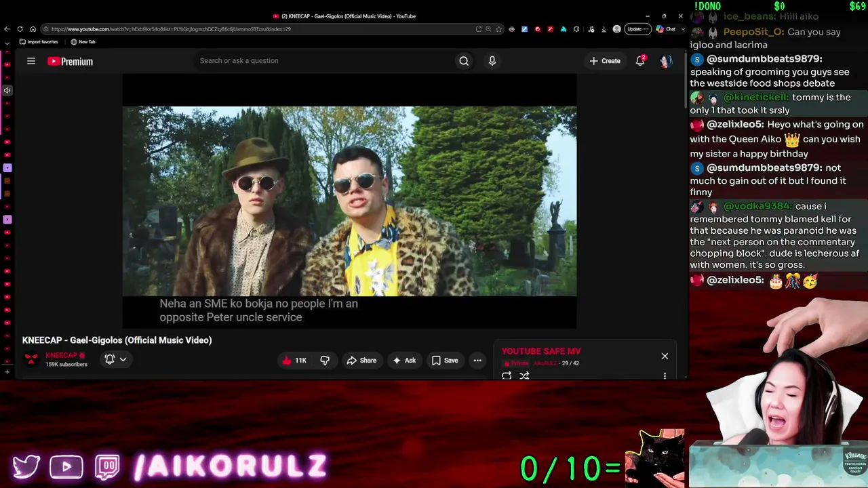868x488 pixels.
Task: Open zoom control in address bar
Action: pyautogui.click(x=488, y=29)
